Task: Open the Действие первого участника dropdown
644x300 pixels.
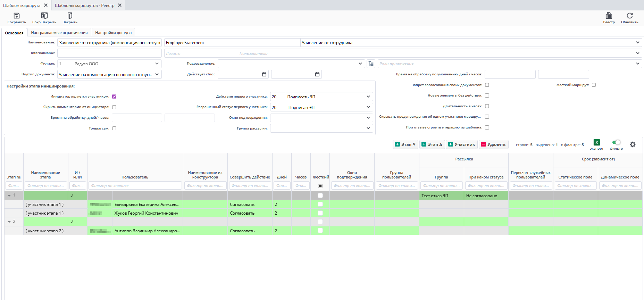Action: (368, 97)
